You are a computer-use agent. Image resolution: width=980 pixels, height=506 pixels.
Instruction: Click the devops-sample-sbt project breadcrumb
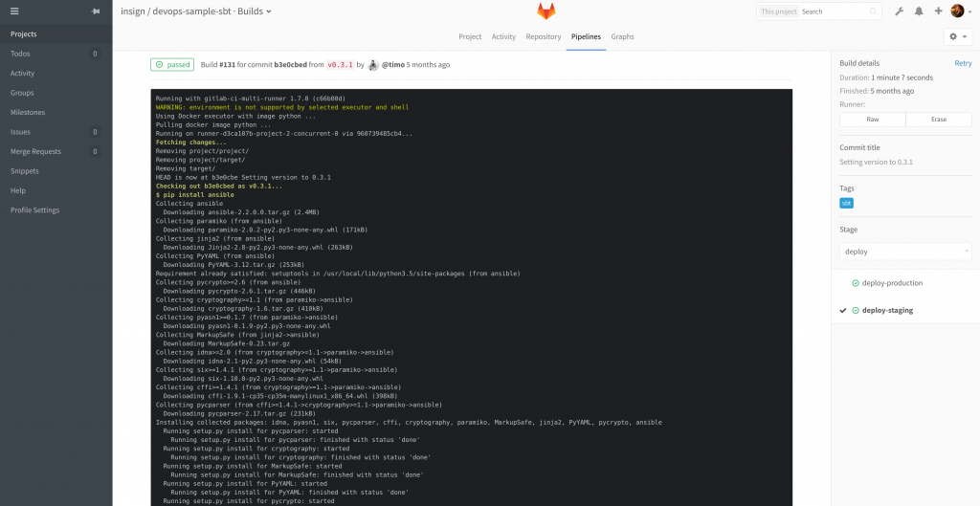click(193, 11)
